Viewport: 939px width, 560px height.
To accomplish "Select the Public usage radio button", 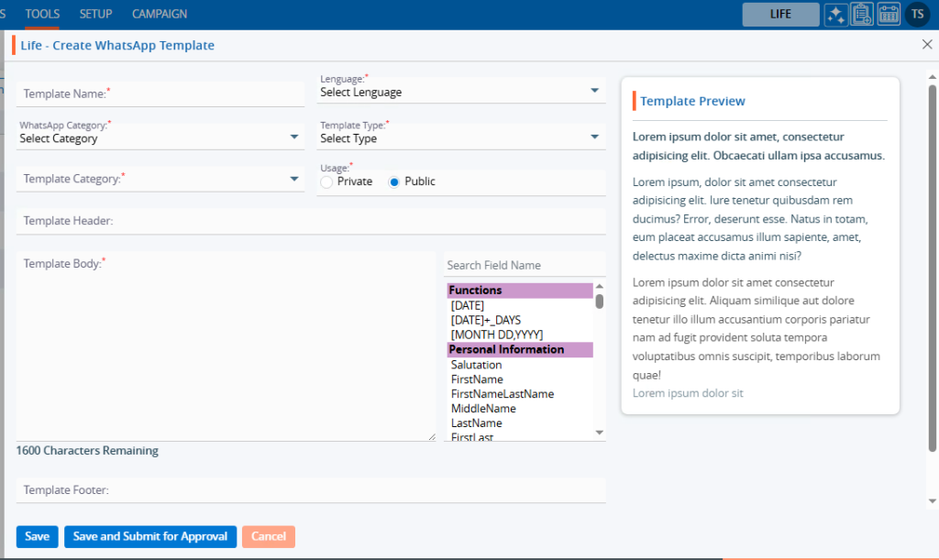I will coord(394,182).
